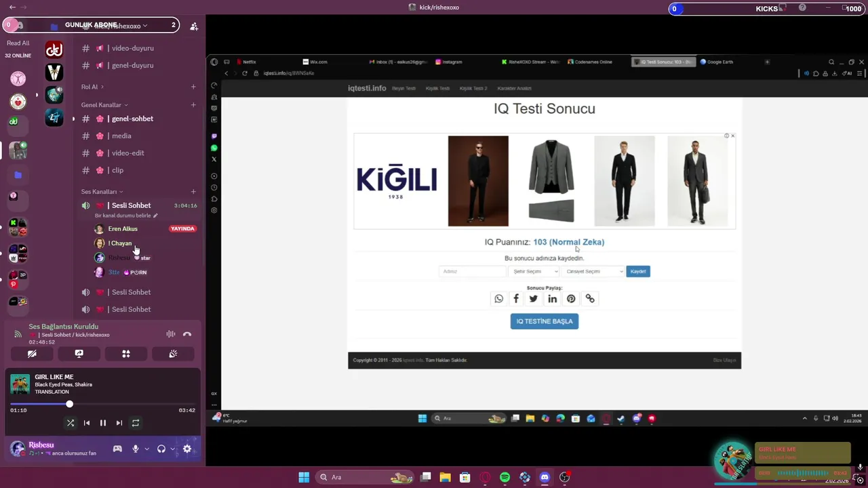Open the Cinsiyet Seçimi dropdown
This screenshot has height=488, width=868.
pos(592,271)
